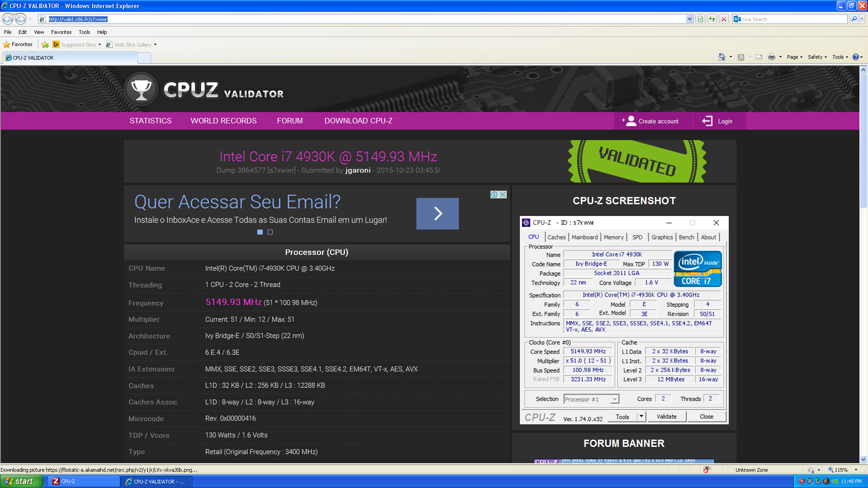Click the 5149.93 MHz frequency value

tap(234, 302)
